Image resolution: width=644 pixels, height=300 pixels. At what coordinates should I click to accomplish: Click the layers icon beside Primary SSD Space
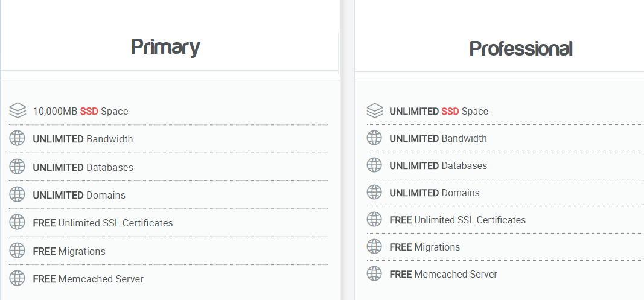pos(18,111)
